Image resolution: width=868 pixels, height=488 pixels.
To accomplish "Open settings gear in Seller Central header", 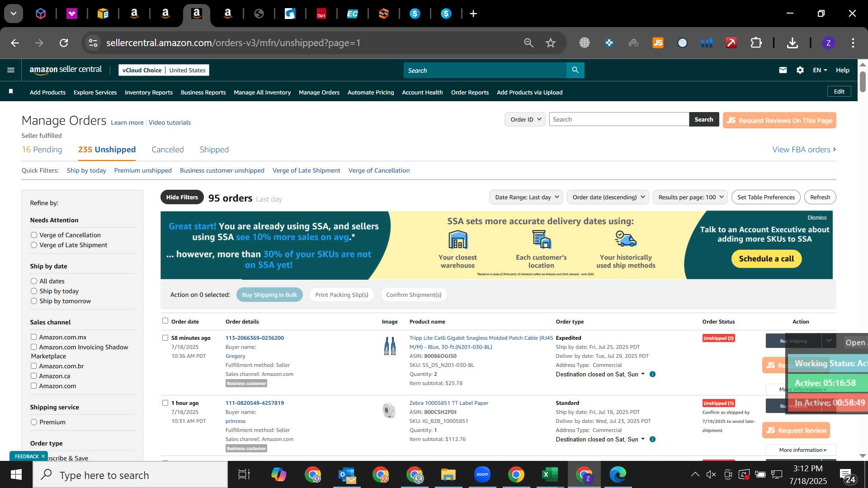I will [800, 70].
